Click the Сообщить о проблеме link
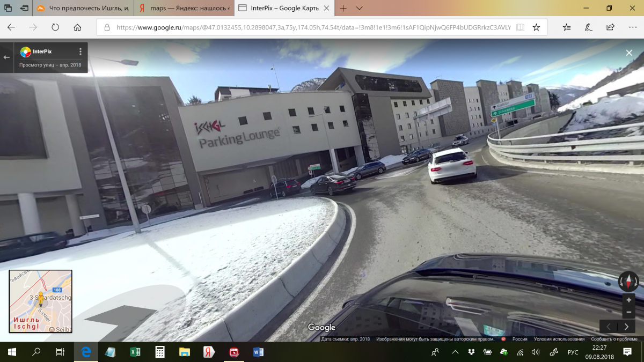This screenshot has width=644, height=362. click(x=614, y=339)
